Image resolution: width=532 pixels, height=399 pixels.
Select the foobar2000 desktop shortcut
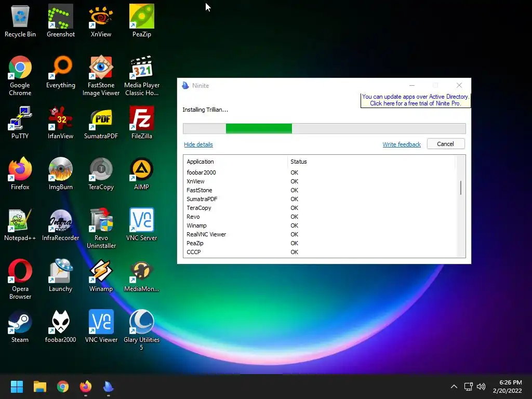(60, 326)
